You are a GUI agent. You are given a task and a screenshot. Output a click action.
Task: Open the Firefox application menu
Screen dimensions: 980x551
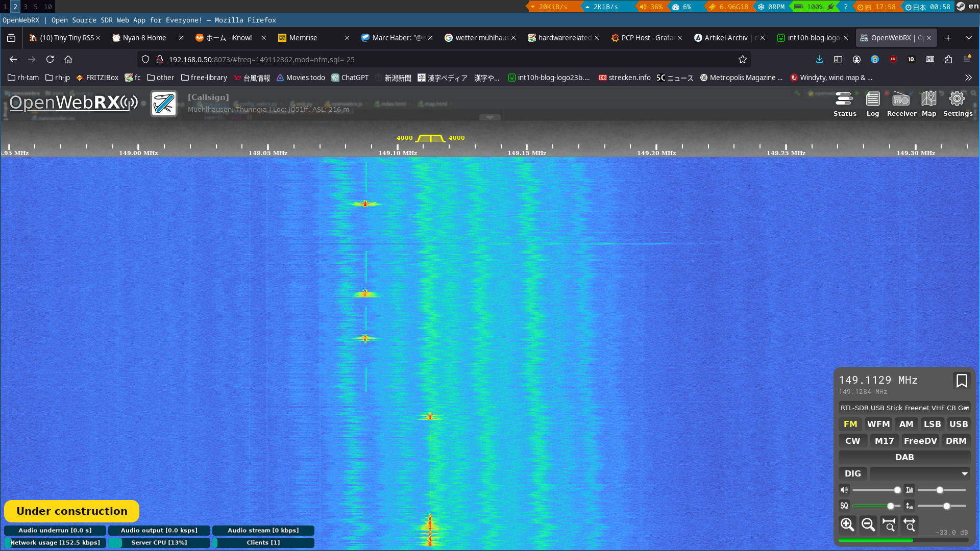[967, 59]
